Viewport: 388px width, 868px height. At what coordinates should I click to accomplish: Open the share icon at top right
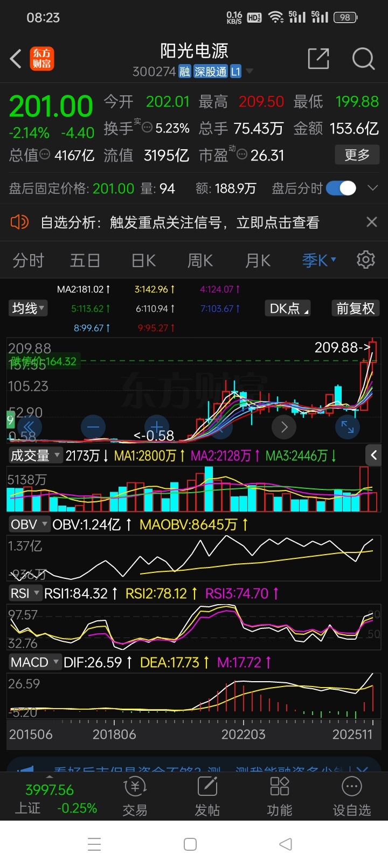(318, 59)
